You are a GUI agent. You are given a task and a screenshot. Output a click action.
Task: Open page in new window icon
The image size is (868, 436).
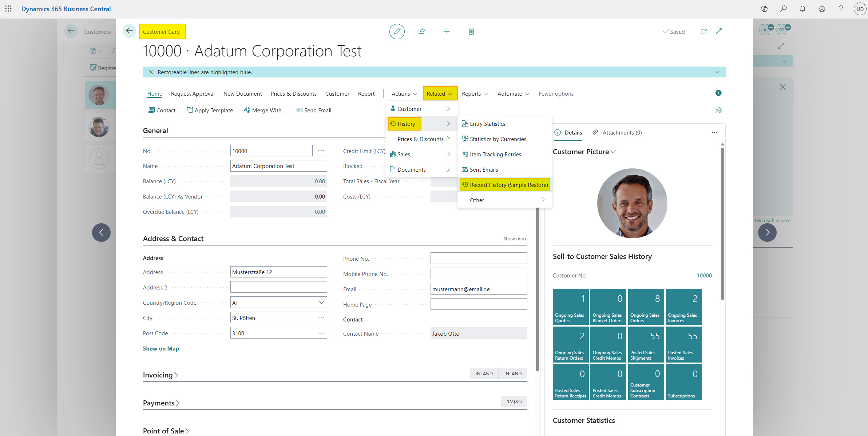point(704,32)
